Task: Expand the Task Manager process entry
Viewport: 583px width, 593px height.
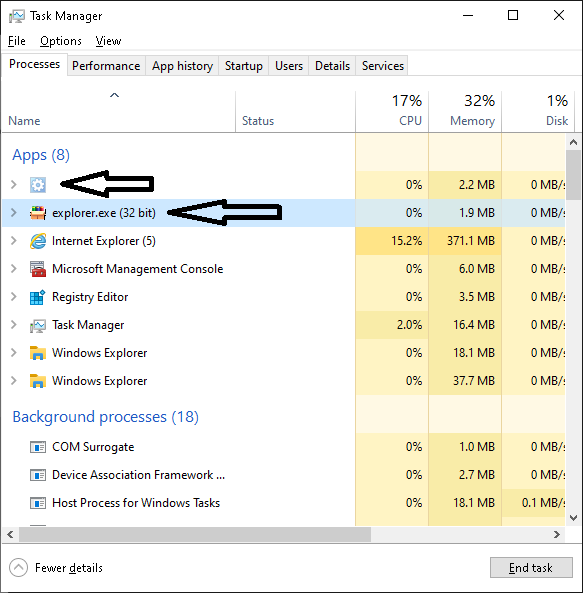Action: coord(14,324)
